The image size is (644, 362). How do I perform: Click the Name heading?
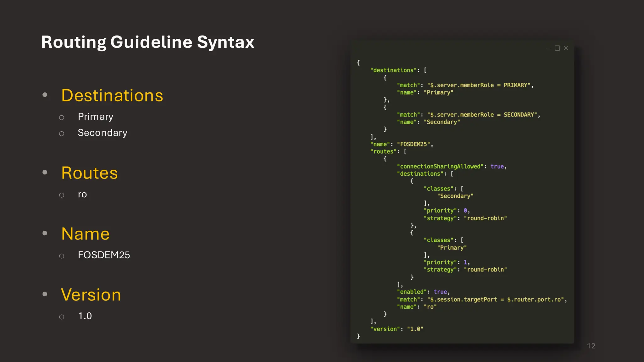coord(86,234)
